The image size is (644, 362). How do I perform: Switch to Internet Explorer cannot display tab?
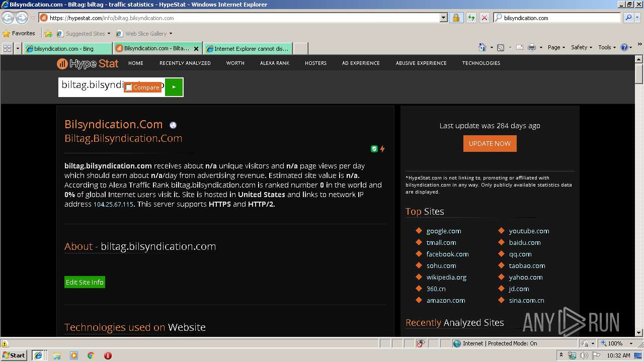coord(248,49)
